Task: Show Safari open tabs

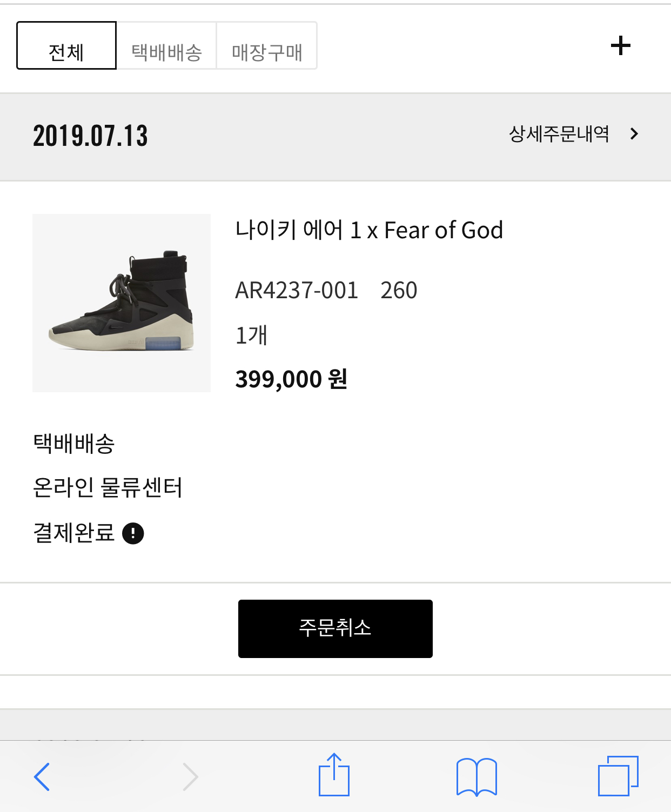Action: tap(618, 776)
